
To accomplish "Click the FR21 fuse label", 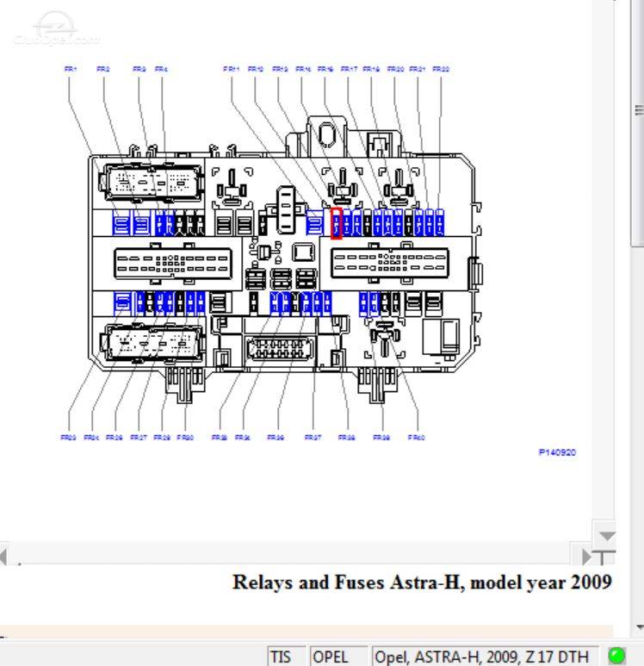I will tap(418, 69).
